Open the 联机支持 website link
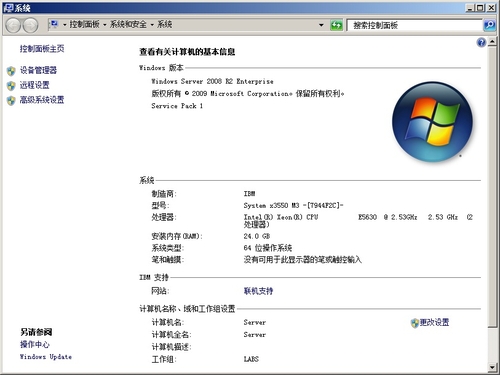 [x=258, y=291]
